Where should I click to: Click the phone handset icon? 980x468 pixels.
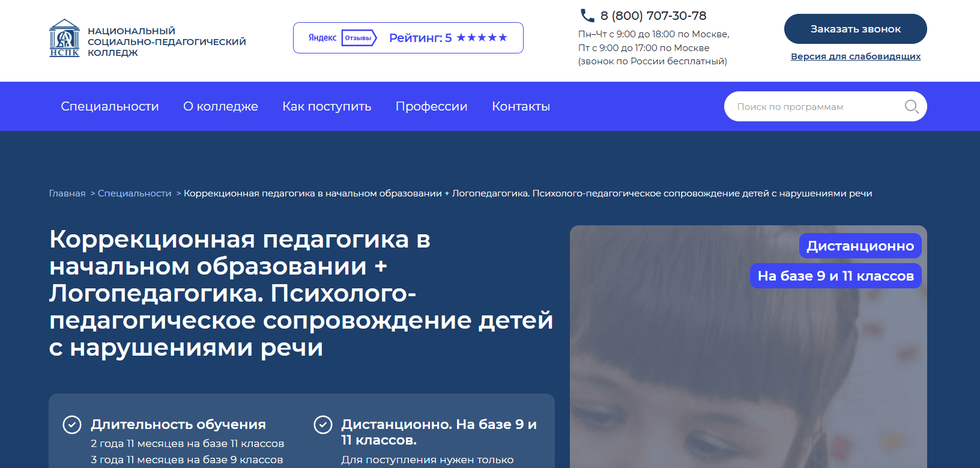pyautogui.click(x=587, y=16)
